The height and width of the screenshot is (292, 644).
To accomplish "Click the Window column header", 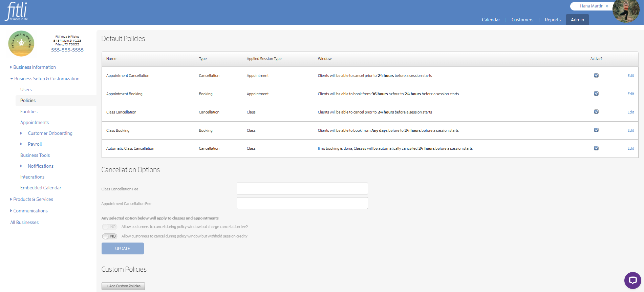I will coord(325,59).
